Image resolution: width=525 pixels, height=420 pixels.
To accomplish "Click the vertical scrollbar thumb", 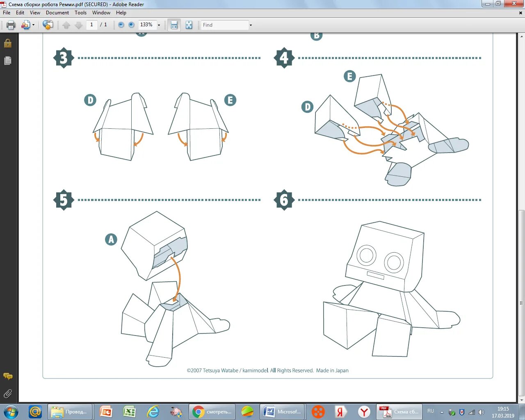I will pyautogui.click(x=521, y=304).
